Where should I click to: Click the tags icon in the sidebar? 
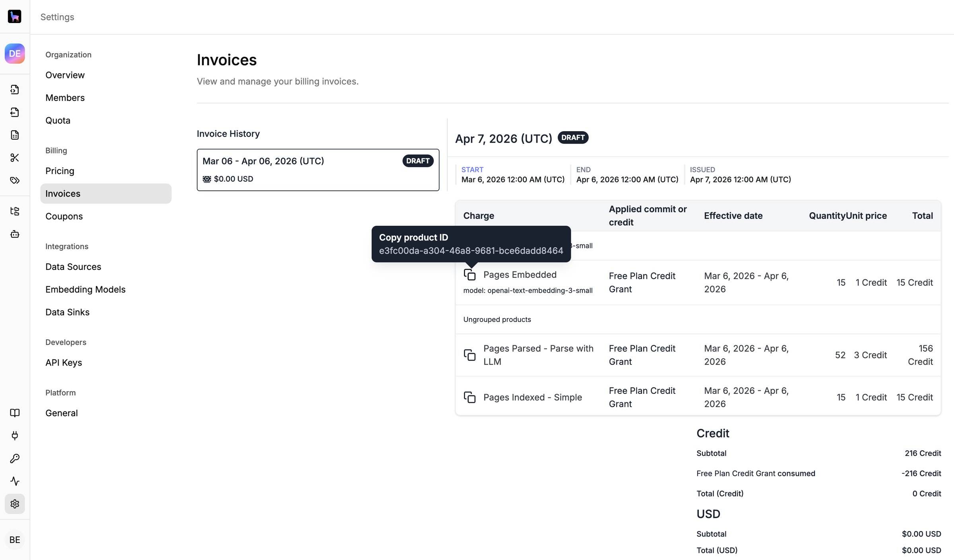pyautogui.click(x=15, y=180)
